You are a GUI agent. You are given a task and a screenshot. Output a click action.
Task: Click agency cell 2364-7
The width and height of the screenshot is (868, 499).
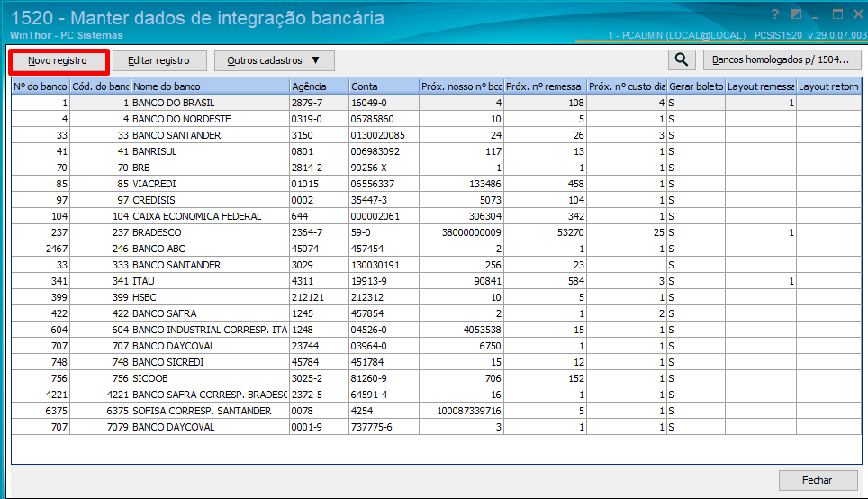click(319, 232)
